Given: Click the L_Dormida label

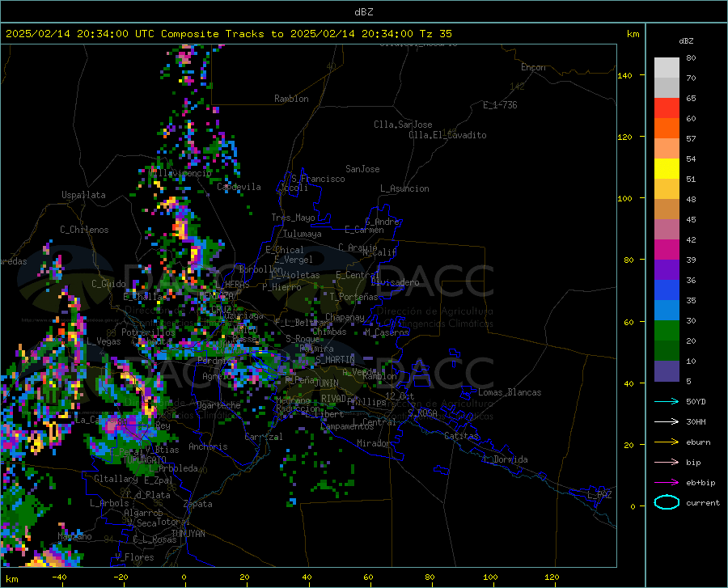Looking at the screenshot, I should coord(506,459).
